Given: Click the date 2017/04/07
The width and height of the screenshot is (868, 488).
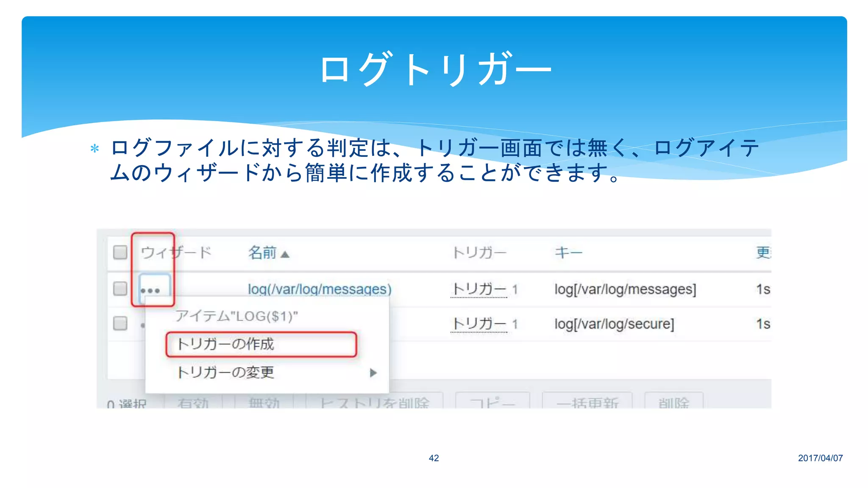Looking at the screenshot, I should click(820, 458).
